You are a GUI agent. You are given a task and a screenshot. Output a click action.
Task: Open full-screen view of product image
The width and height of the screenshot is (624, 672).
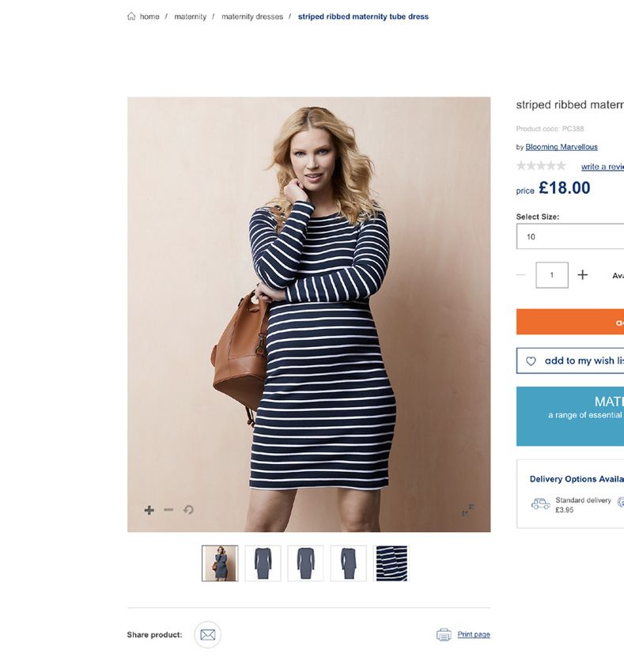[468, 510]
